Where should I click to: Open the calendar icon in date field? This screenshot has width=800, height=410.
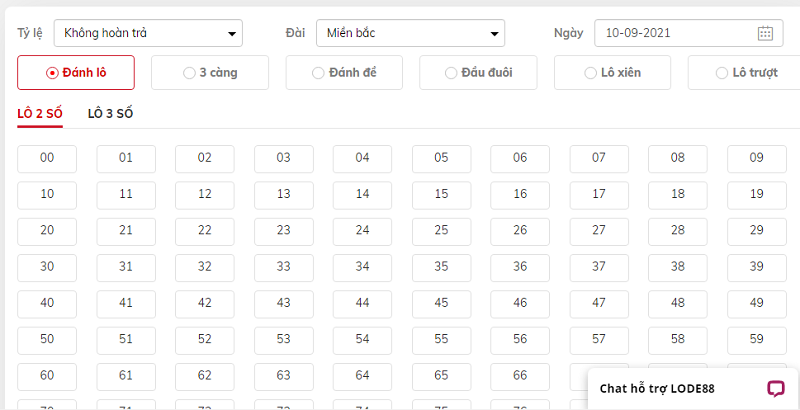click(764, 33)
